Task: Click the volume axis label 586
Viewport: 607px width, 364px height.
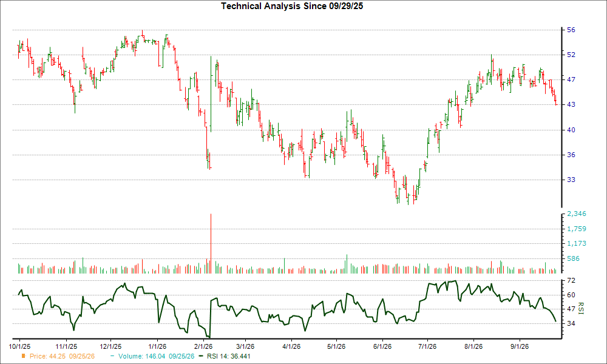Action: 574,258
